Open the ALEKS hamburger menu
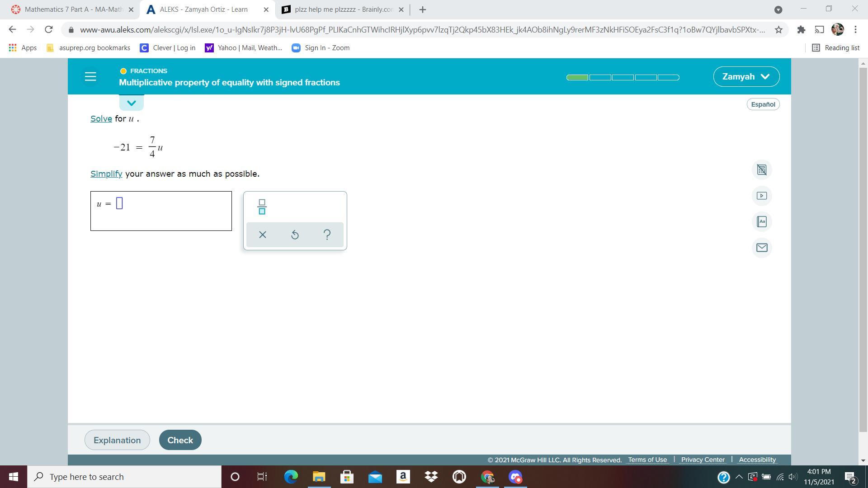Screen dimensions: 868x488 coord(90,76)
